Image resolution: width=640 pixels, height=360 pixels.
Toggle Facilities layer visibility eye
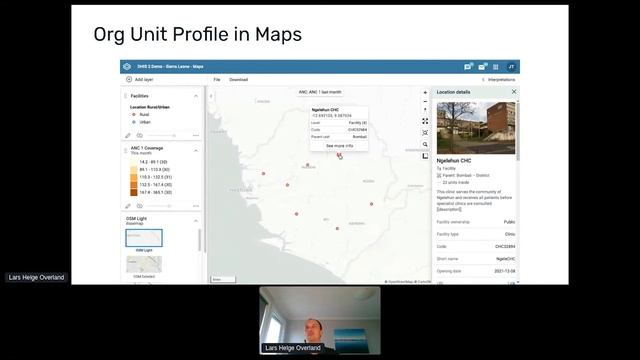(x=140, y=135)
